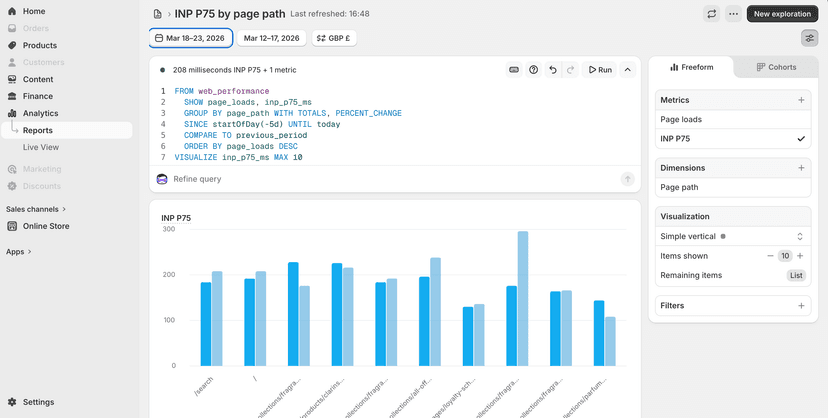Click the New exploration button
The width and height of the screenshot is (828, 418).
pos(783,14)
